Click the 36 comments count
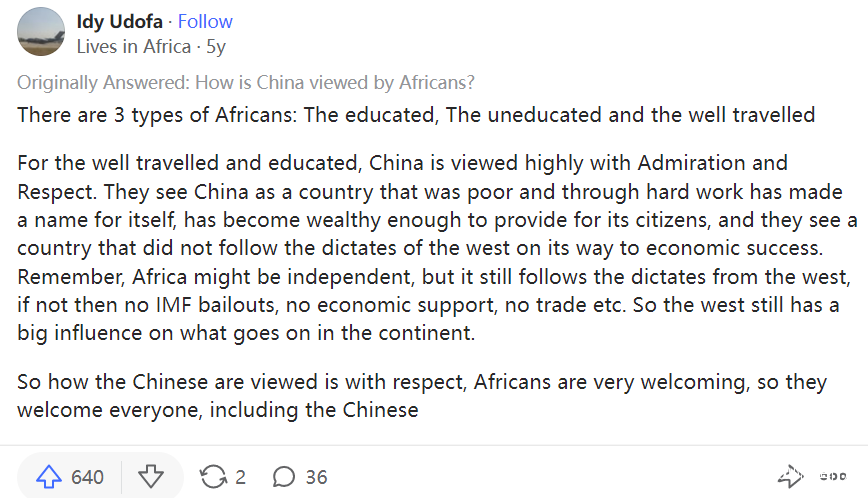This screenshot has height=498, width=868. [x=316, y=477]
